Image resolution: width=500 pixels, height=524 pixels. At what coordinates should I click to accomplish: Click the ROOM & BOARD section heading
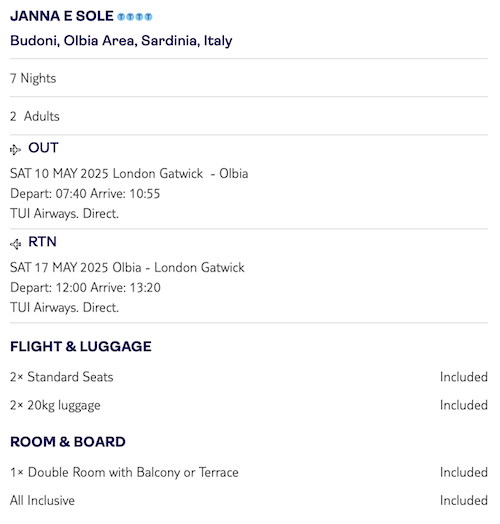click(68, 442)
